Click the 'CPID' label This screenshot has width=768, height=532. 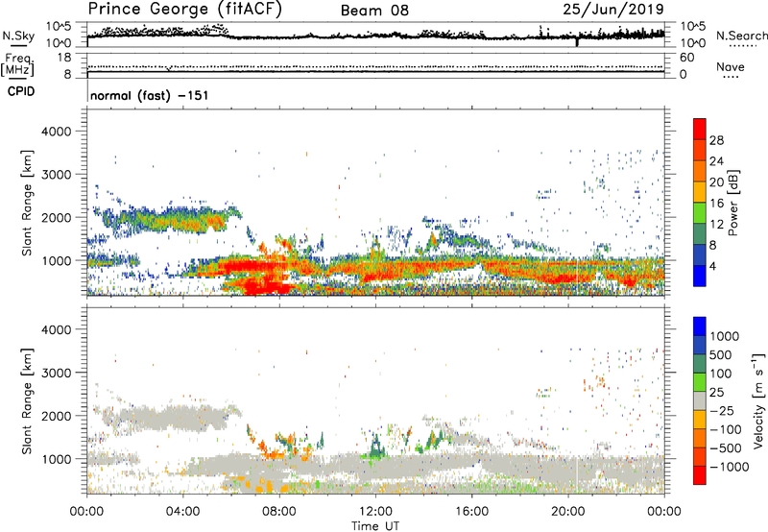(x=21, y=91)
